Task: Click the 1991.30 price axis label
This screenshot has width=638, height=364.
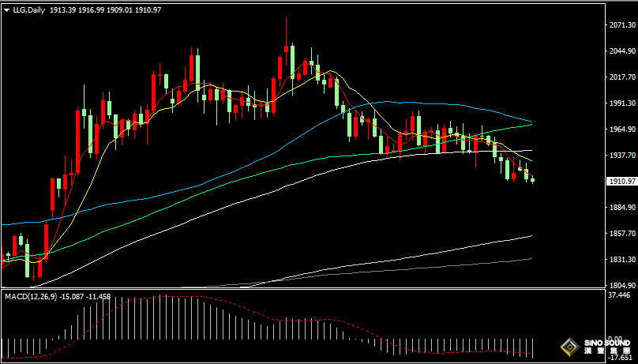Action: (622, 103)
